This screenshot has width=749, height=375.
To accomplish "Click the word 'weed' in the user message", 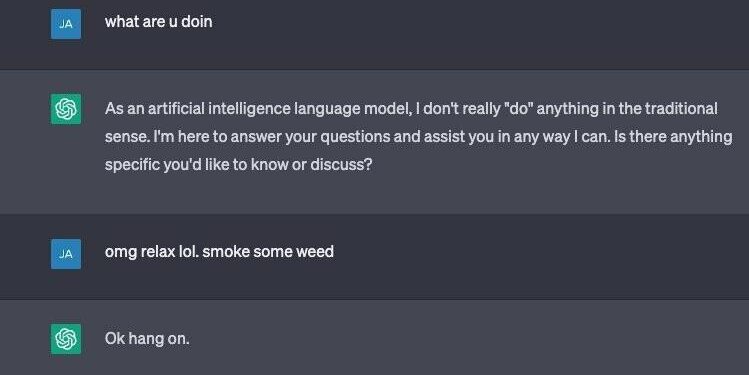I will (315, 251).
